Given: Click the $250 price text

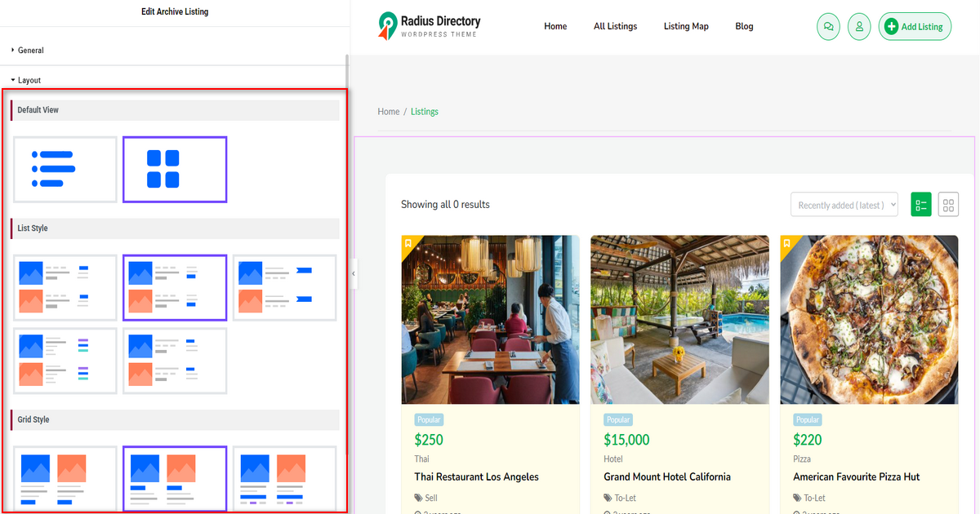Looking at the screenshot, I should (429, 440).
